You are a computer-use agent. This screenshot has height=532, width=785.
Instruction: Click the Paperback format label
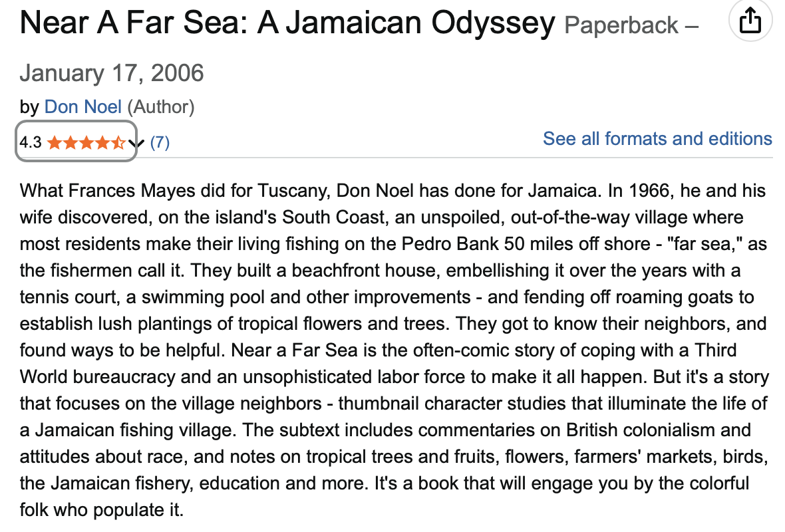621,27
